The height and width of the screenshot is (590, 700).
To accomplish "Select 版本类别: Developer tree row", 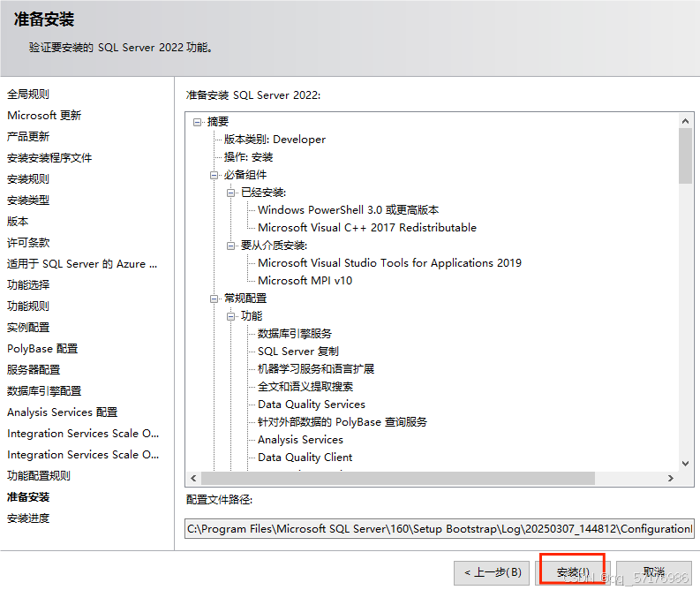I will (275, 140).
